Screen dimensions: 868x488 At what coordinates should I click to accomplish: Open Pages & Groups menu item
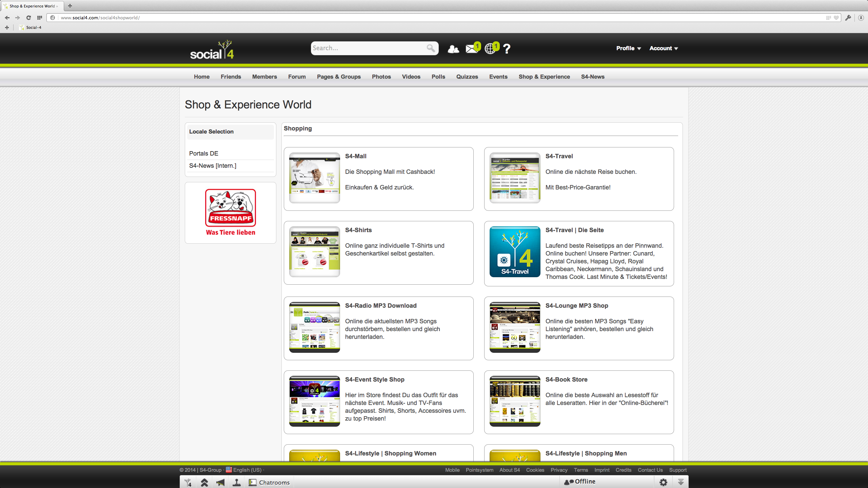[x=339, y=77]
